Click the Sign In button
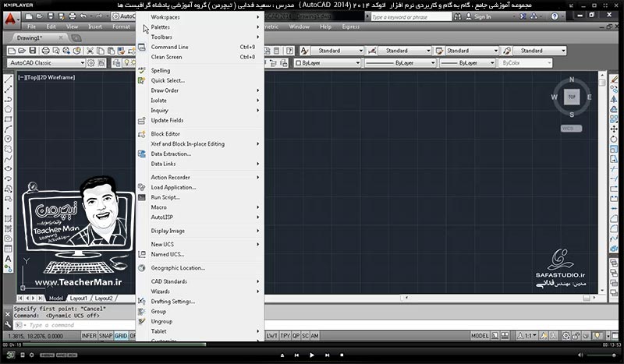624x364 pixels. [478, 16]
